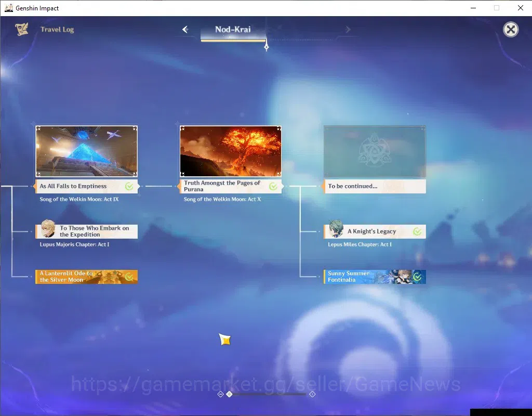
Task: Click the Travel Log book icon
Action: pyautogui.click(x=22, y=29)
